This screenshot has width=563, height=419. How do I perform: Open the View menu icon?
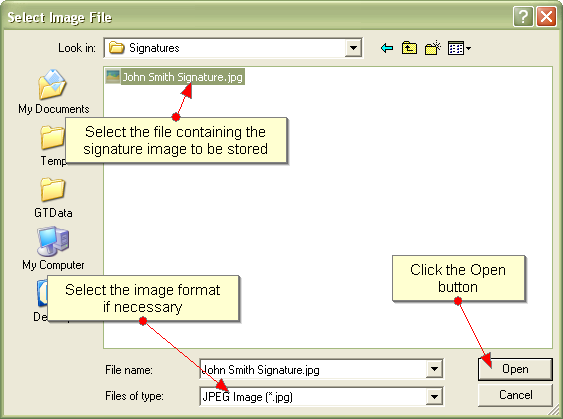(459, 48)
